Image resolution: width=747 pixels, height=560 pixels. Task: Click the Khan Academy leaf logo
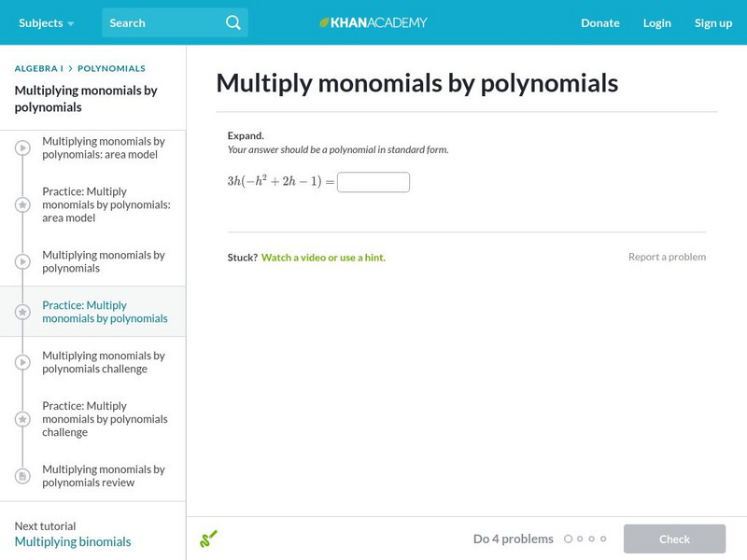[325, 22]
